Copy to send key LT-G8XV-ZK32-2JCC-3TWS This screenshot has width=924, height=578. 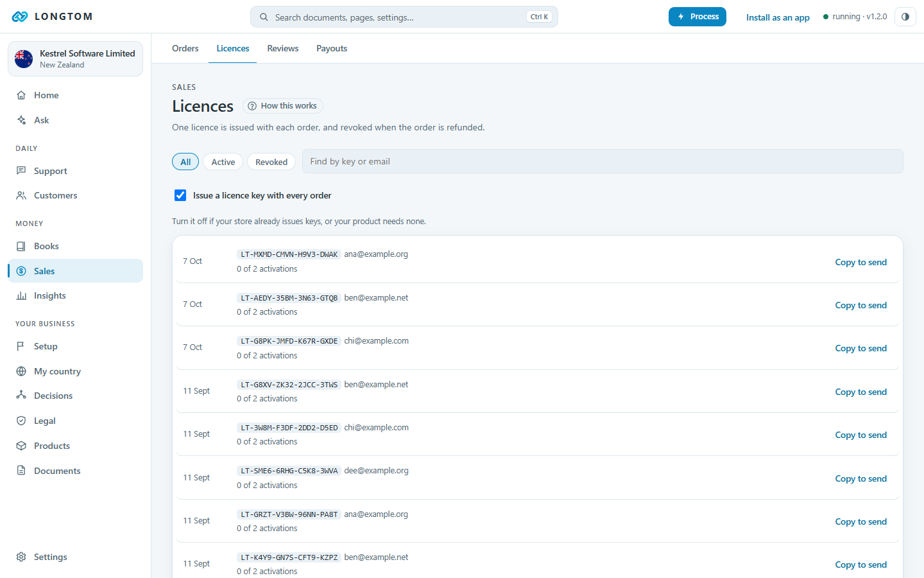pos(860,392)
